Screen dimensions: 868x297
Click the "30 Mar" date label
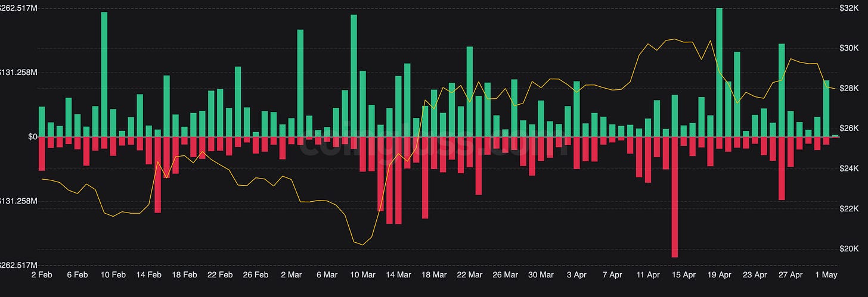point(541,275)
